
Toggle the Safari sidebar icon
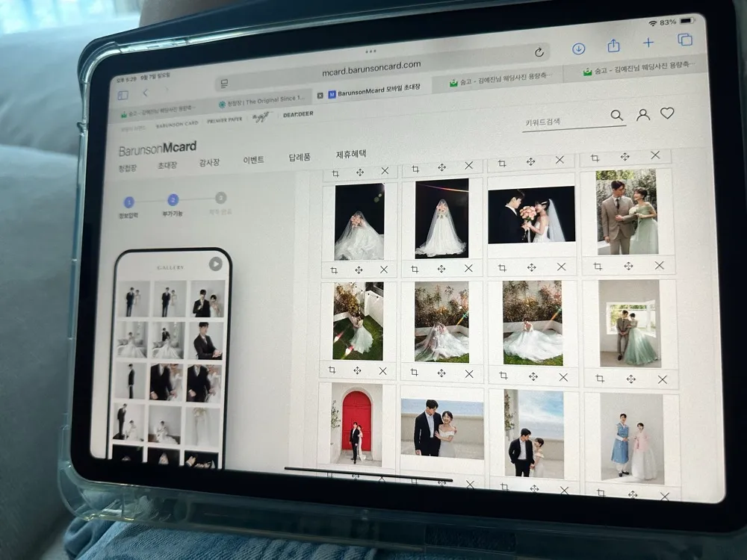123,96
